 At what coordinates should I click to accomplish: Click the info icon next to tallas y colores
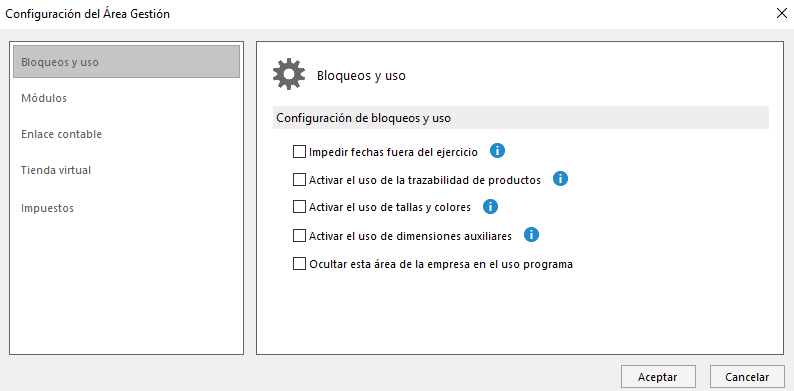tap(490, 207)
